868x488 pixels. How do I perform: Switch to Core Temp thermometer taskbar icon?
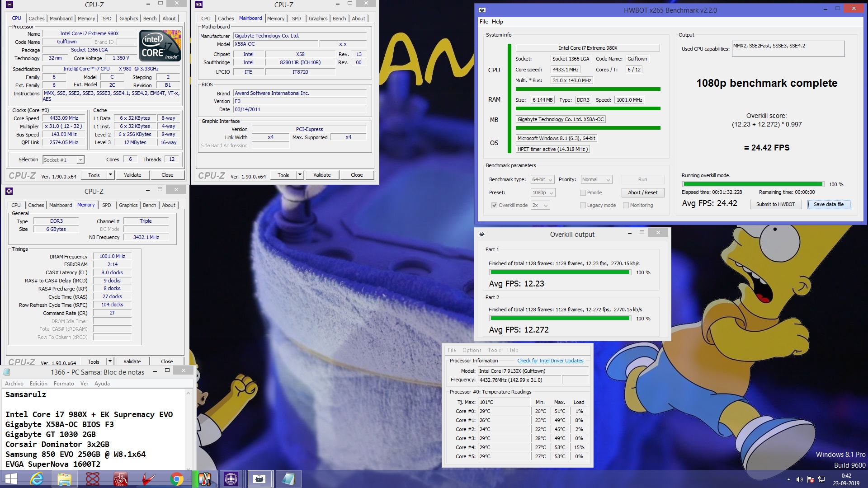[x=204, y=479]
